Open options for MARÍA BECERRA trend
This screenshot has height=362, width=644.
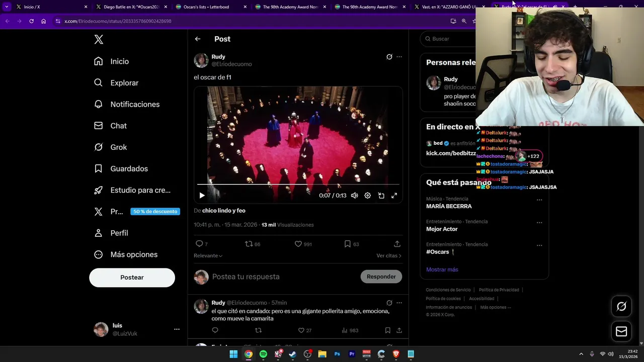pos(539,200)
